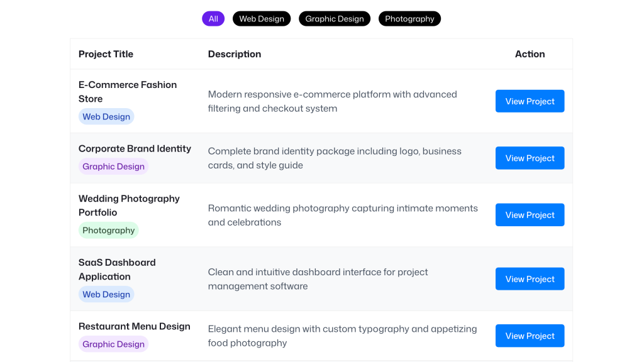
Task: Click the Project Title column header
Action: 106,54
